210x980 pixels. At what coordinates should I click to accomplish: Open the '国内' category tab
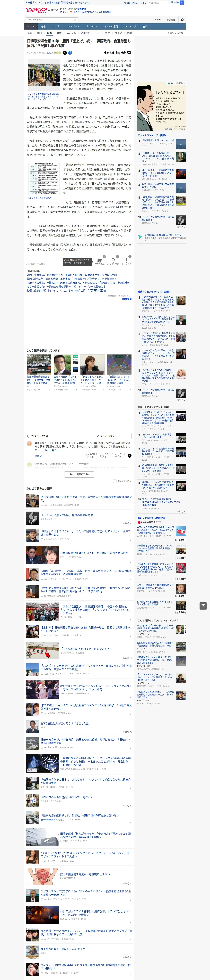(39, 33)
